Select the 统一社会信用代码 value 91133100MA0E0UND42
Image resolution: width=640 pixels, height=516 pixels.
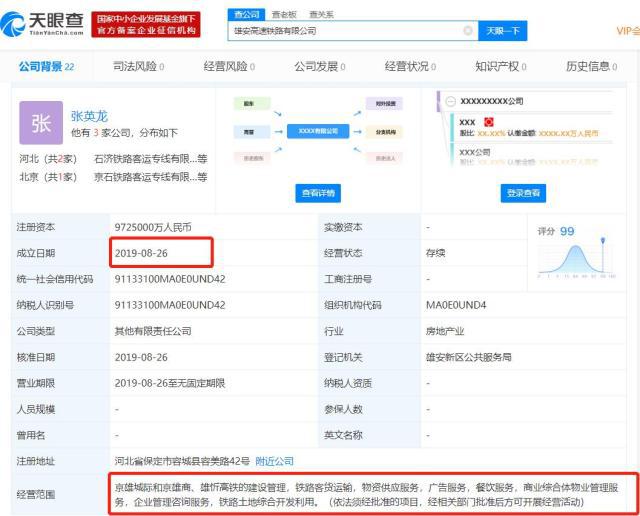click(x=170, y=279)
